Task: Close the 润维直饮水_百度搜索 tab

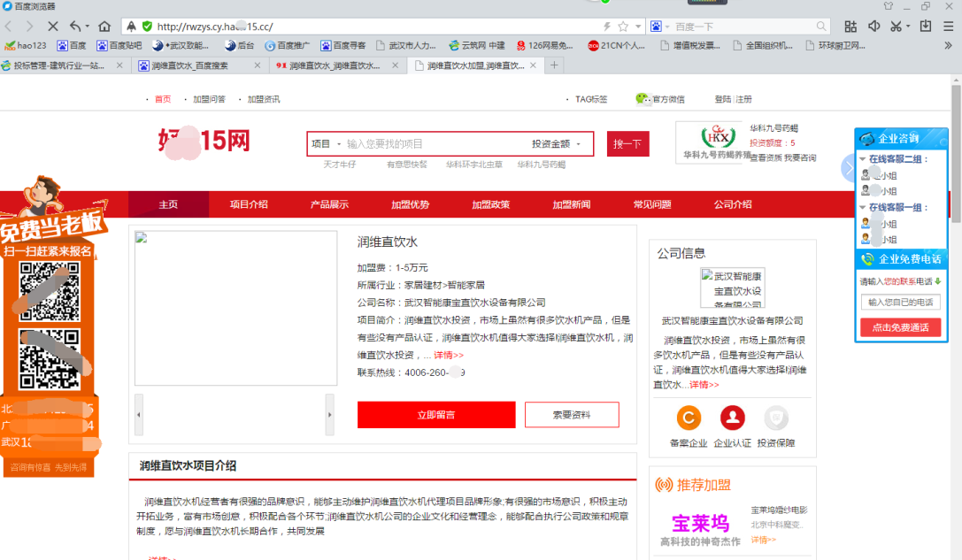Action: (257, 65)
